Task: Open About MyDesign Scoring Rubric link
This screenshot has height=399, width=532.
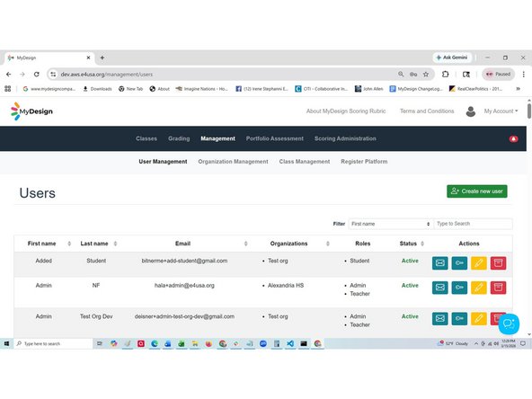Action: click(x=346, y=111)
